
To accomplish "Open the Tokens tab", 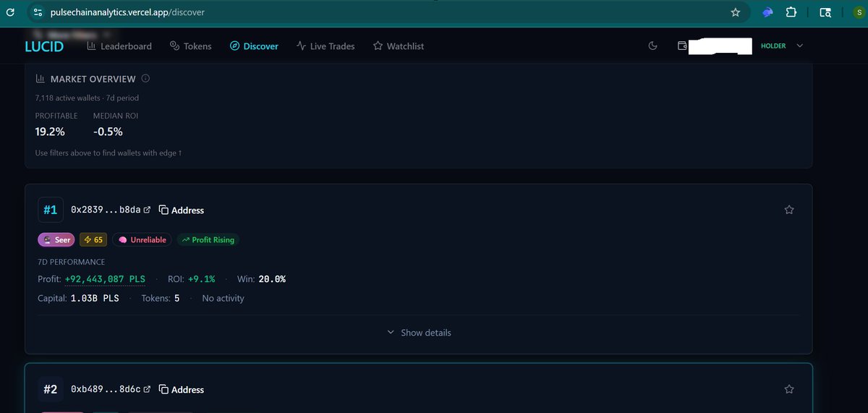I will (x=190, y=46).
